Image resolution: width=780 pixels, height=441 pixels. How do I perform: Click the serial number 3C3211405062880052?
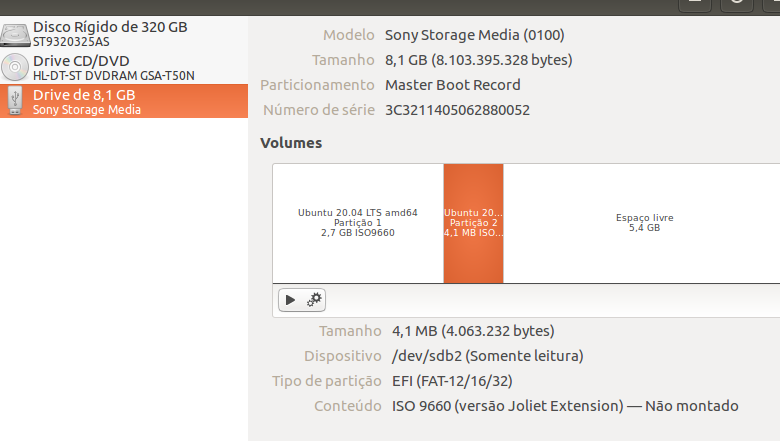tap(457, 110)
